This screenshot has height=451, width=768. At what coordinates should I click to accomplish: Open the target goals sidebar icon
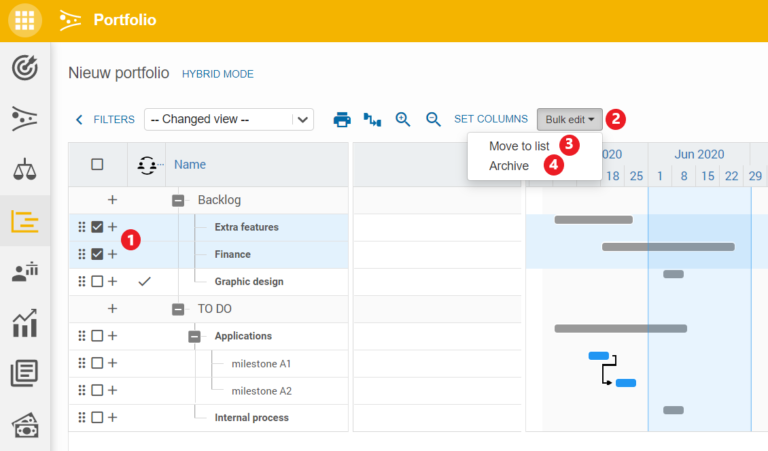tap(24, 68)
